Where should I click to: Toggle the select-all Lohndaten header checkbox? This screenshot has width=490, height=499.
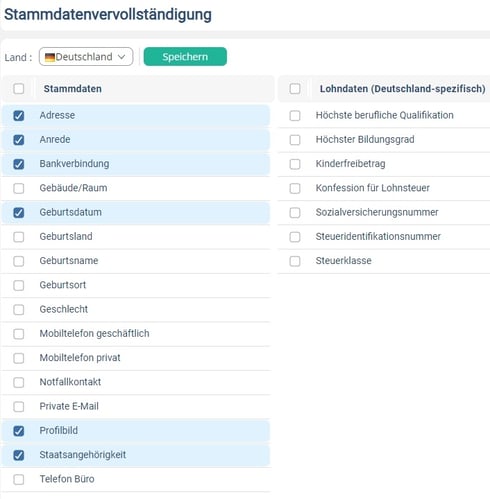(295, 89)
